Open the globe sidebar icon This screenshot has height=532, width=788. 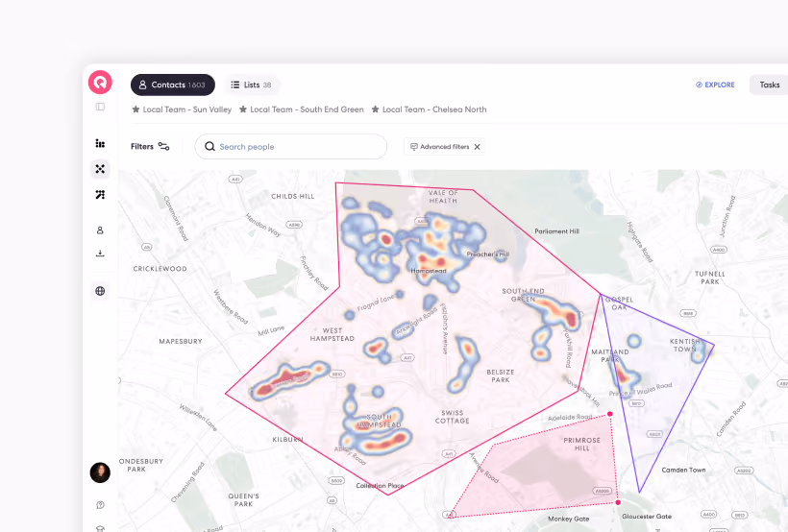click(x=100, y=291)
